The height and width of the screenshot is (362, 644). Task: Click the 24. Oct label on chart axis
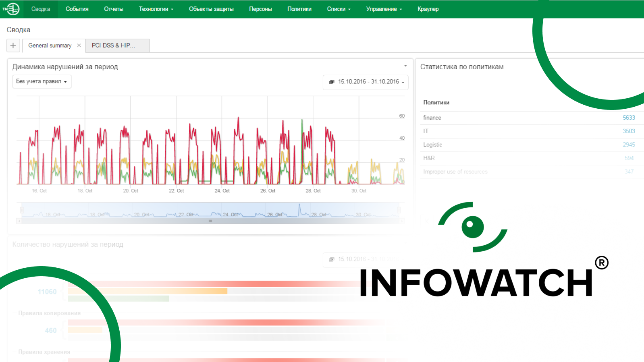222,191
